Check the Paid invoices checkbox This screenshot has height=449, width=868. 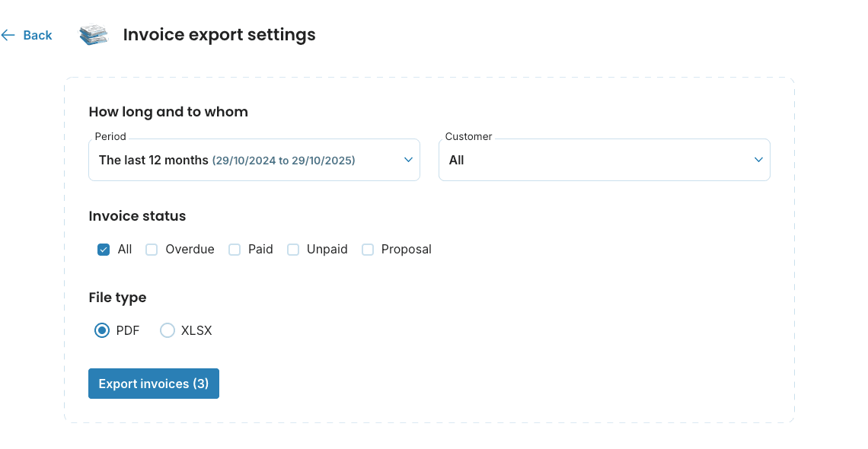click(235, 249)
